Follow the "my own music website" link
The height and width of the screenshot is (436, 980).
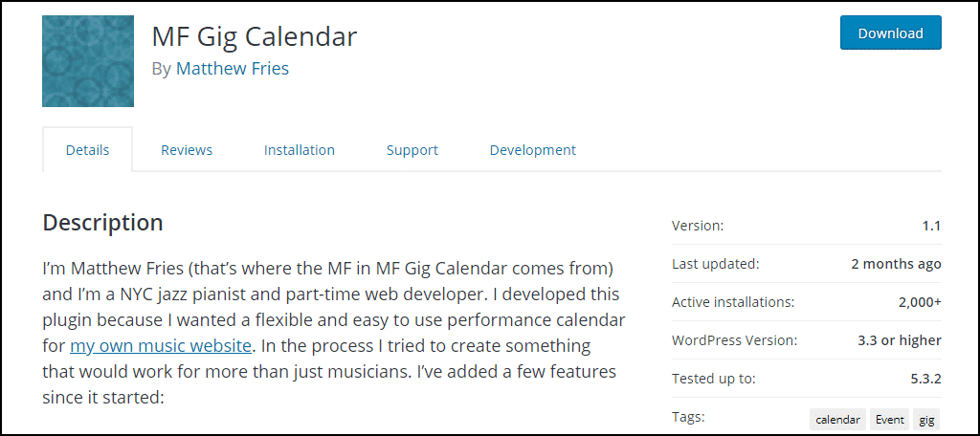[x=161, y=345]
